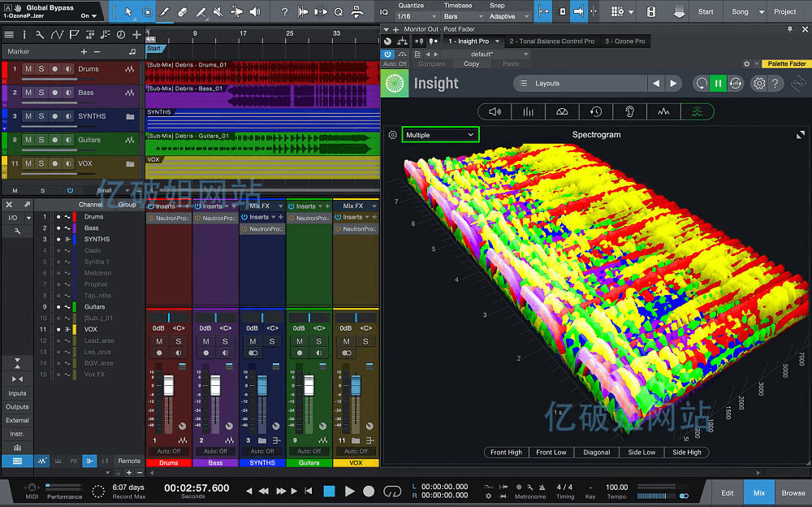Image resolution: width=812 pixels, height=507 pixels.
Task: Expand the Spectrogram panel to full size
Action: coord(800,135)
